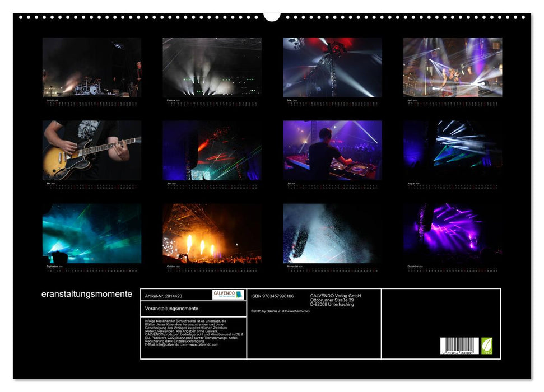544x392 pixels.
Task: Select the April band on stage photo
Action: click(x=453, y=67)
